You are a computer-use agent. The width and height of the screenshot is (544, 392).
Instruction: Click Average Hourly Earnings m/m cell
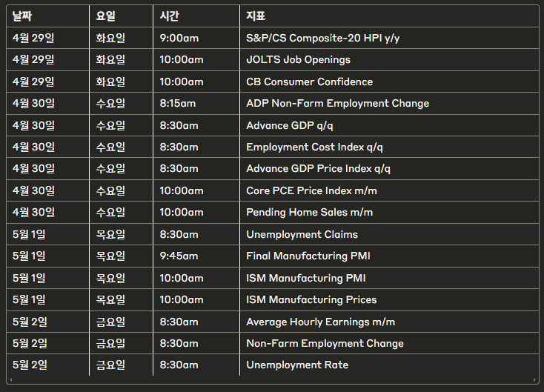coord(320,322)
